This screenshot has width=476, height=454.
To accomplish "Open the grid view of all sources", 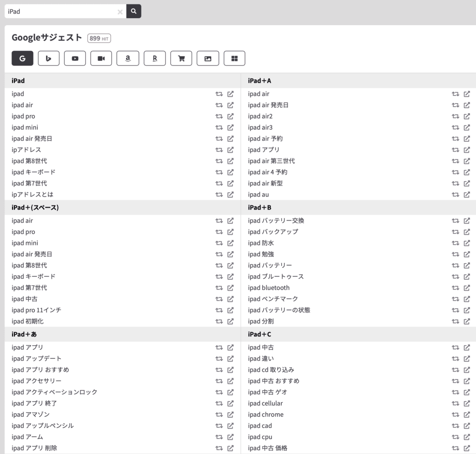I will (x=234, y=58).
